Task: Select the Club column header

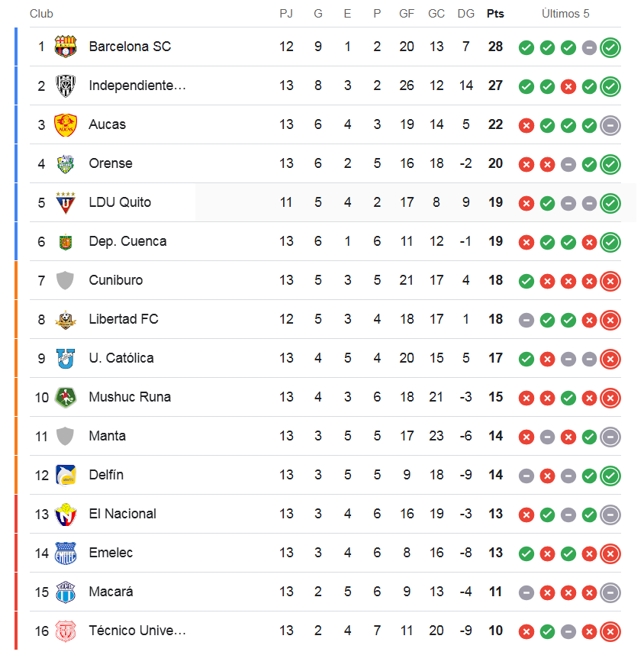Action: tap(41, 14)
